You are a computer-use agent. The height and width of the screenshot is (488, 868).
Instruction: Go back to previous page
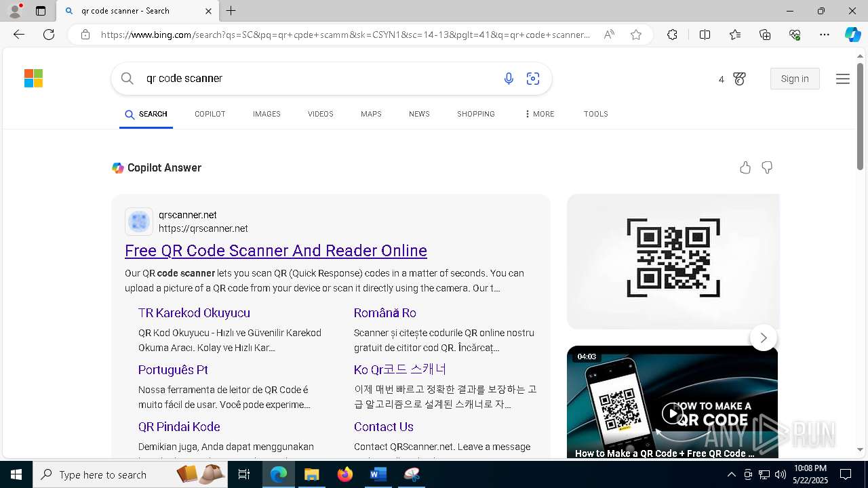[x=19, y=35]
